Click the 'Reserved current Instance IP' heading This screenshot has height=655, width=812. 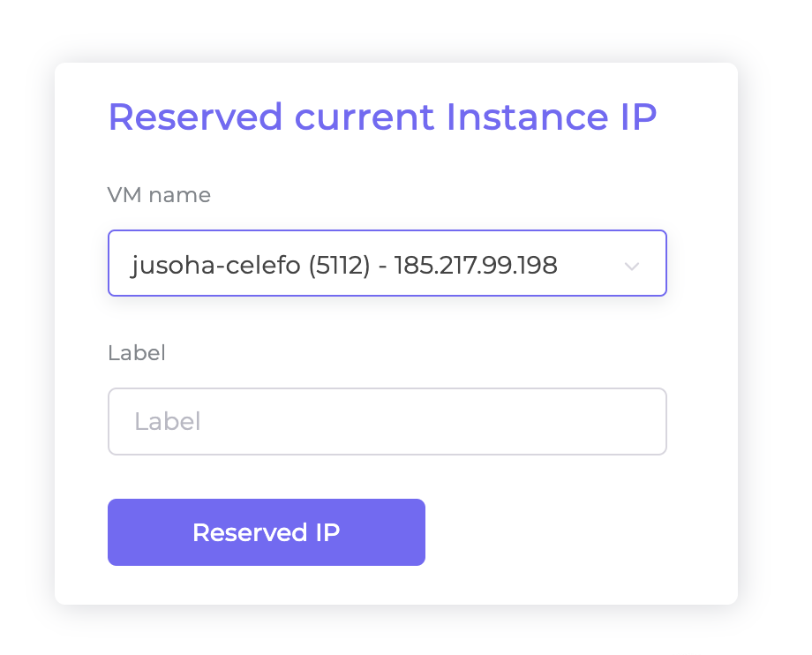[x=382, y=117]
